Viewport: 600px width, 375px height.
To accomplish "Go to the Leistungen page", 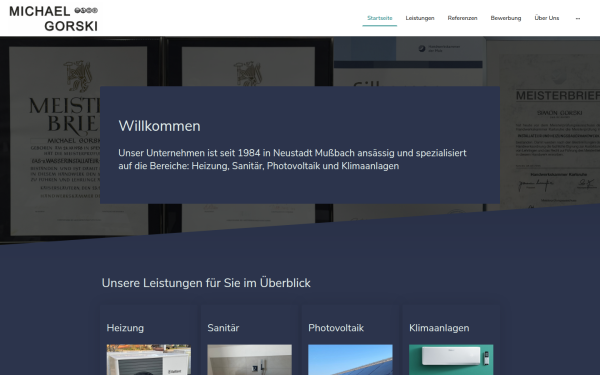I will pos(420,18).
